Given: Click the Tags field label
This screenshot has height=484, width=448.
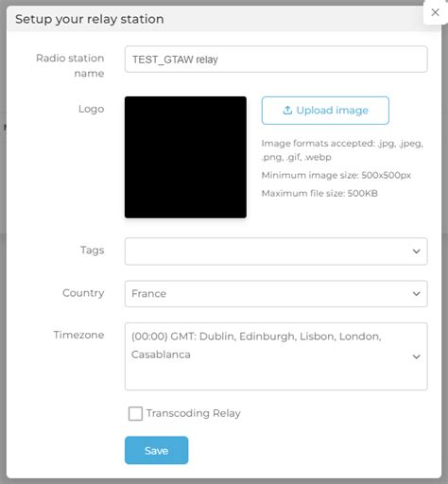Looking at the screenshot, I should 93,251.
